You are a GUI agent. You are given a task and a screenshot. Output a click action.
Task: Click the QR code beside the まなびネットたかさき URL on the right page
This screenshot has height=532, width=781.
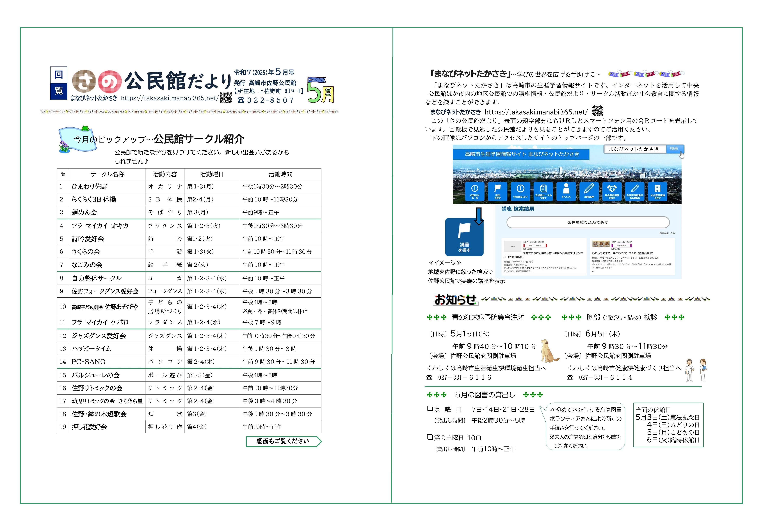[x=597, y=110]
